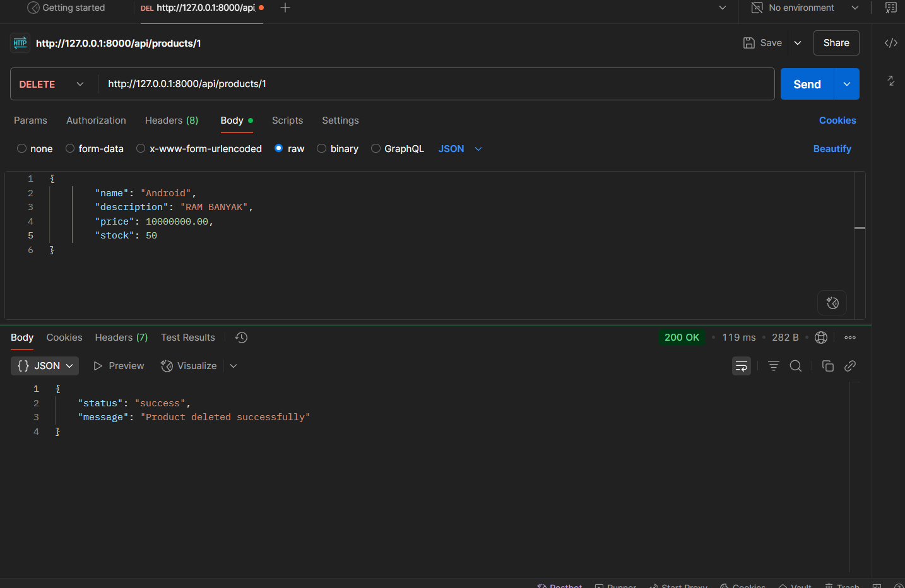Open the JSON language selector dropdown
Viewport: 905px width, 588px height.
459,148
